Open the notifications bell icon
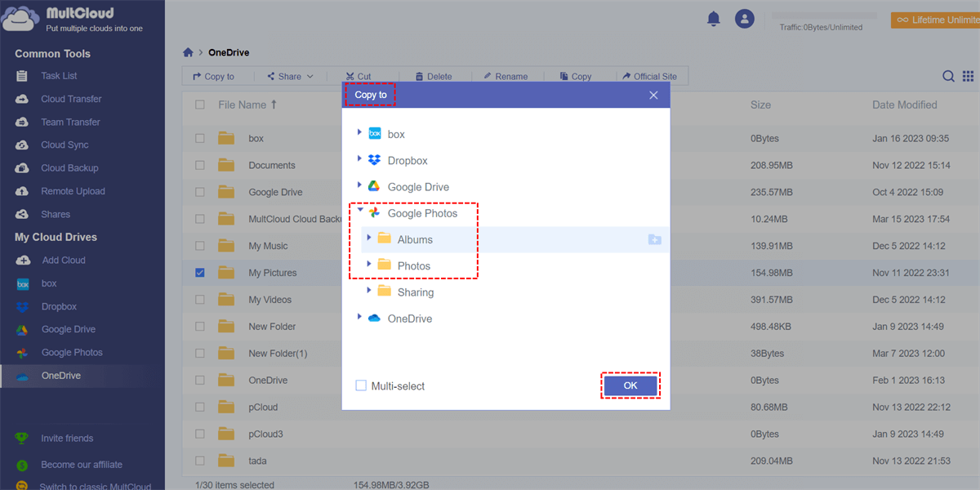The height and width of the screenshot is (490, 980). [714, 19]
